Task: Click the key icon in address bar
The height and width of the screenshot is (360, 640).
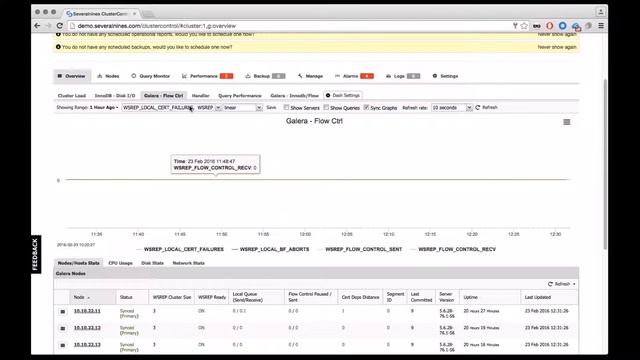Action: (x=515, y=26)
